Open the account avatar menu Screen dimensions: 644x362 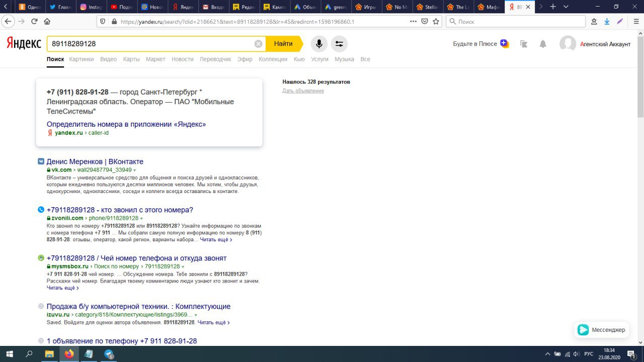pyautogui.click(x=568, y=44)
